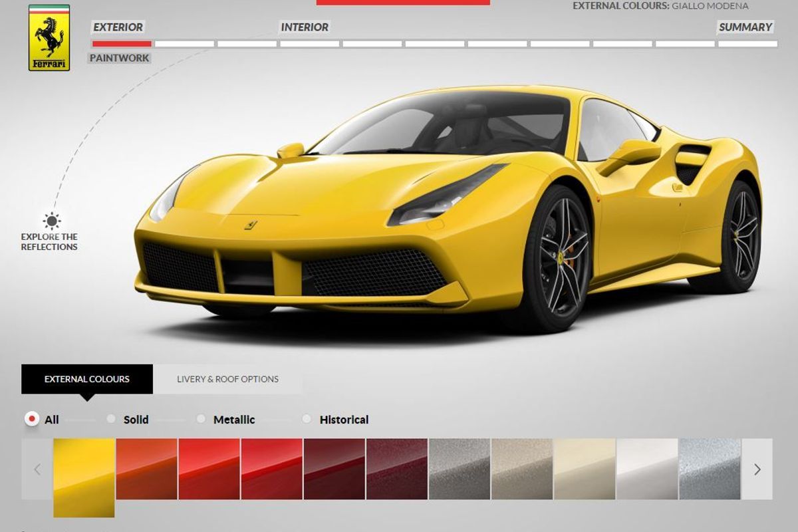The image size is (798, 532).
Task: Click the Paintwork step label
Action: pyautogui.click(x=120, y=58)
